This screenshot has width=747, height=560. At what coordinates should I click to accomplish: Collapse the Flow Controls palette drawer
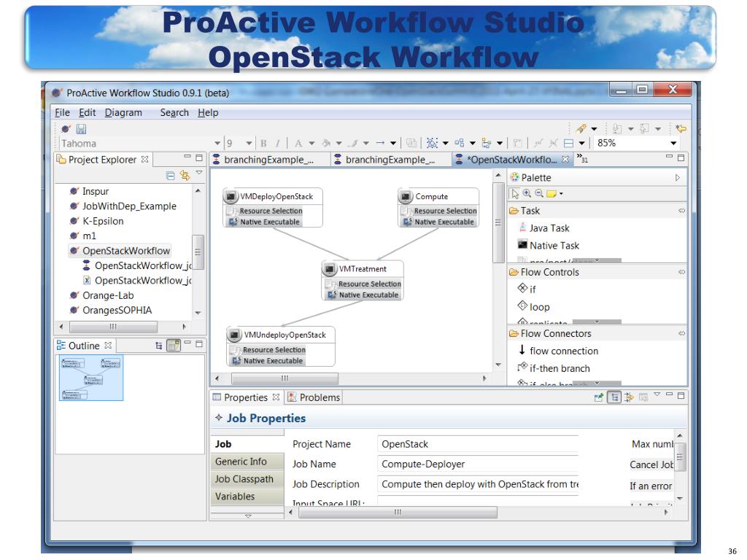tap(682, 272)
